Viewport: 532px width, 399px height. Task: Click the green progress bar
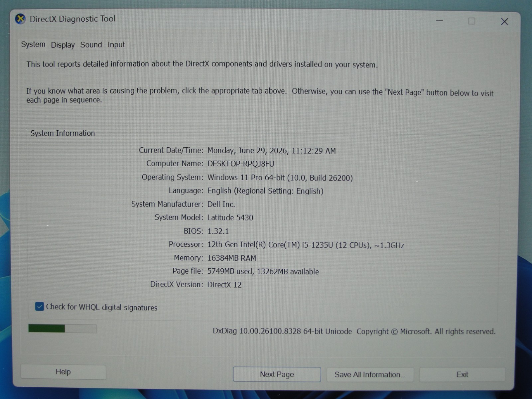pos(63,329)
